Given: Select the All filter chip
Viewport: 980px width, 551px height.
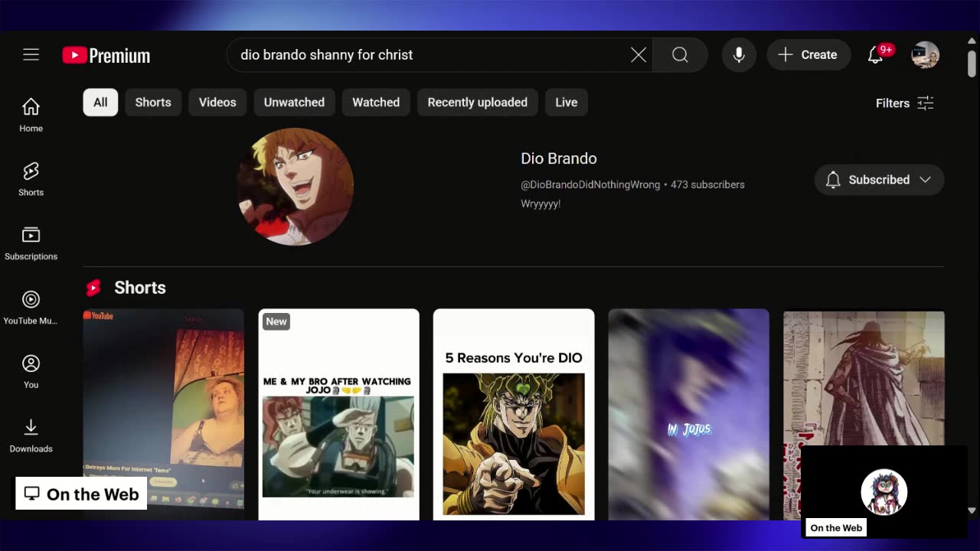Looking at the screenshot, I should pos(100,103).
